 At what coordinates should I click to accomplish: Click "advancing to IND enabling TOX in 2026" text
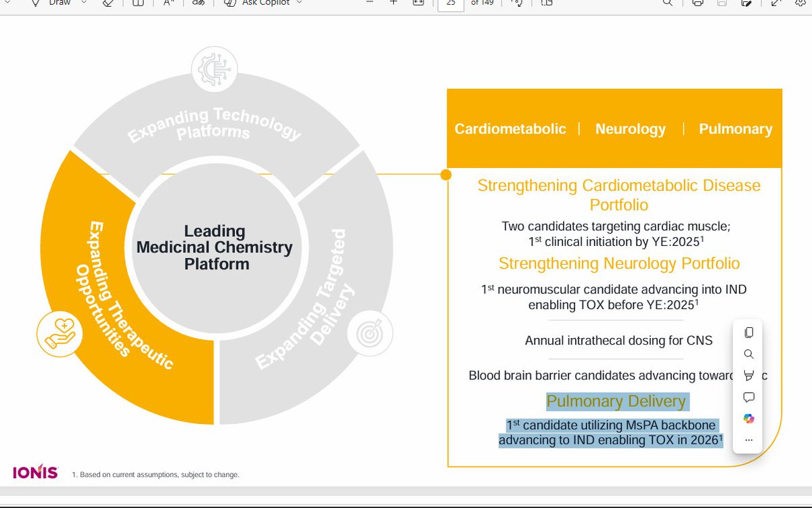pyautogui.click(x=611, y=441)
